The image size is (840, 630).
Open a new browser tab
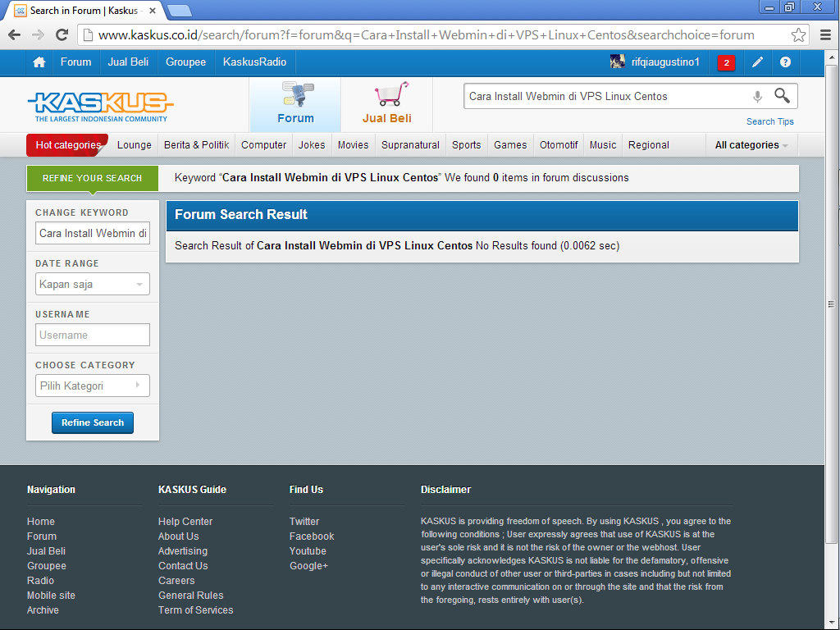pos(179,11)
